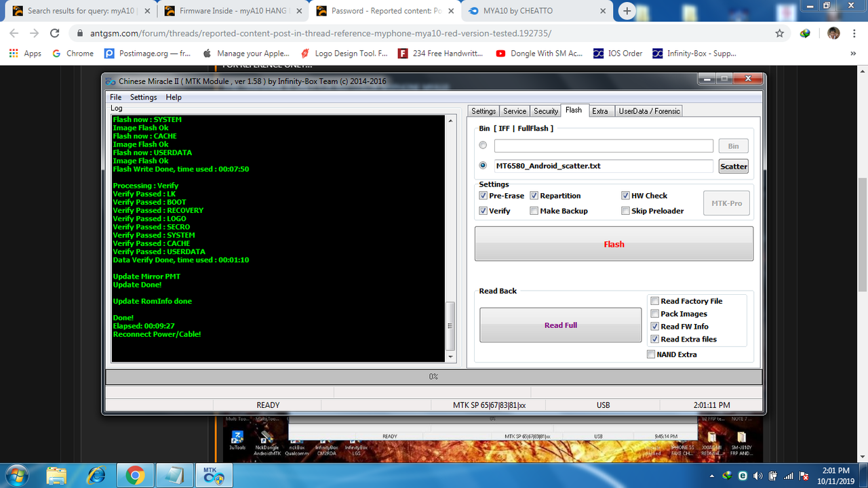
Task: Open the Help menu
Action: pos(174,98)
